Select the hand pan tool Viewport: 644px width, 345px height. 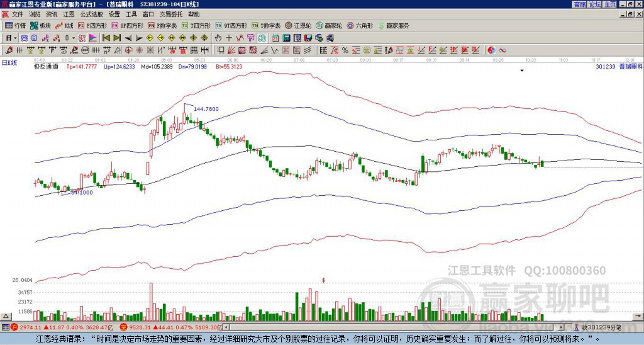point(218,38)
